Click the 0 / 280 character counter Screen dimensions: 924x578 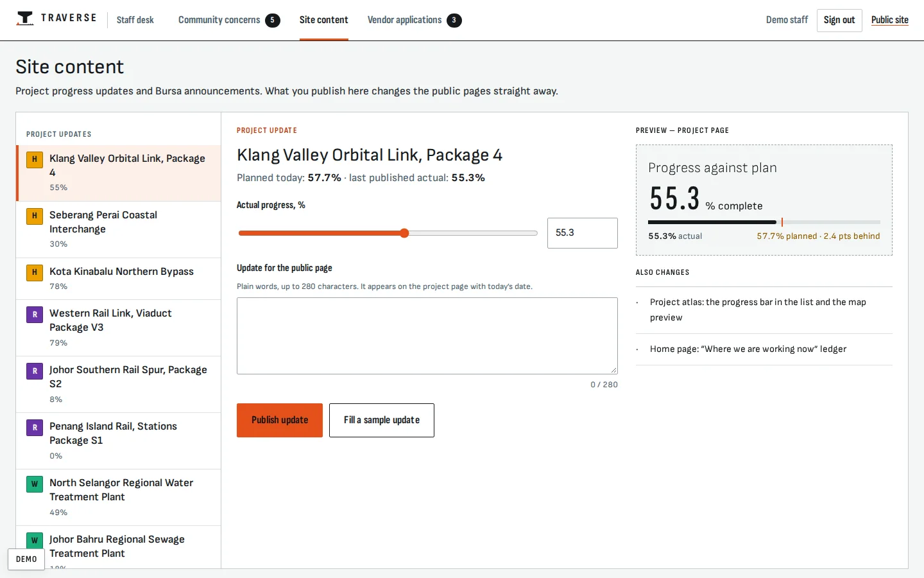point(604,385)
